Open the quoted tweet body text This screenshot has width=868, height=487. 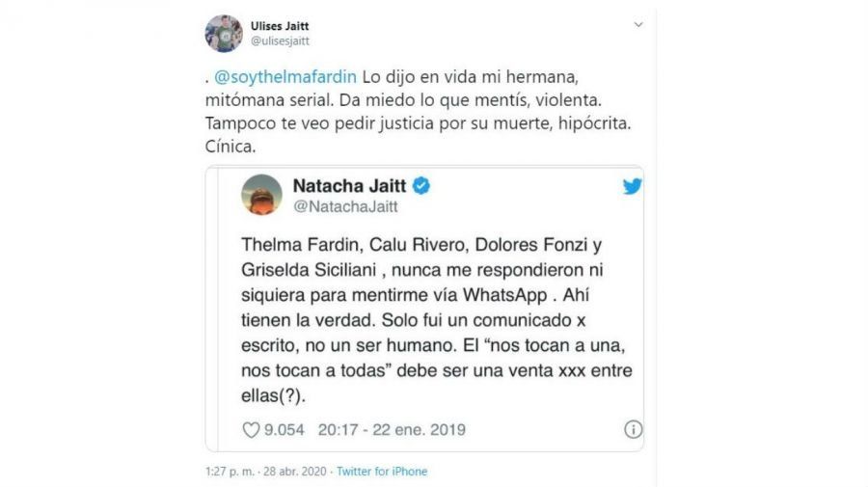(436, 320)
